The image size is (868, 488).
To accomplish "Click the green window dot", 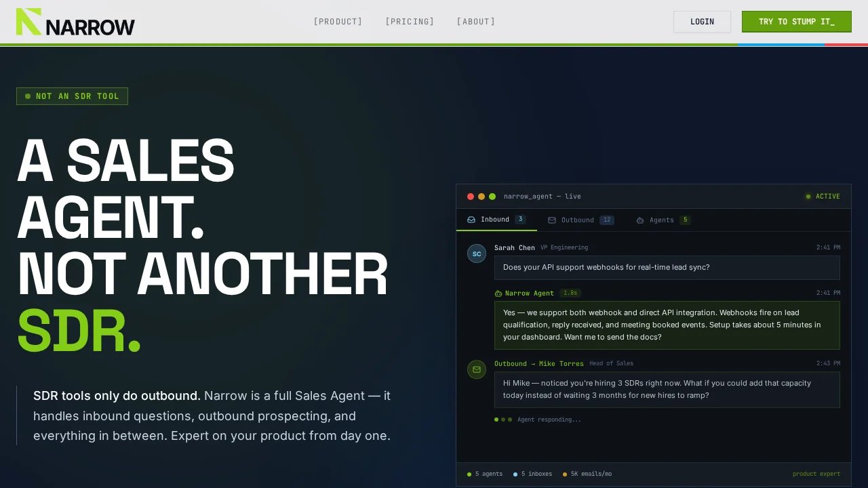I will point(492,197).
